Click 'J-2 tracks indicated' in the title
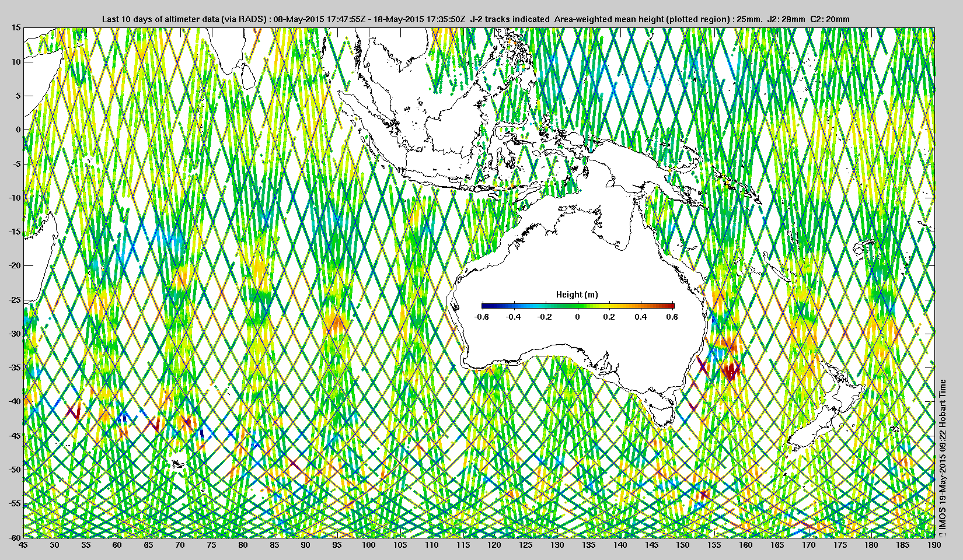Viewport: 963px width, 560px height. coord(510,19)
